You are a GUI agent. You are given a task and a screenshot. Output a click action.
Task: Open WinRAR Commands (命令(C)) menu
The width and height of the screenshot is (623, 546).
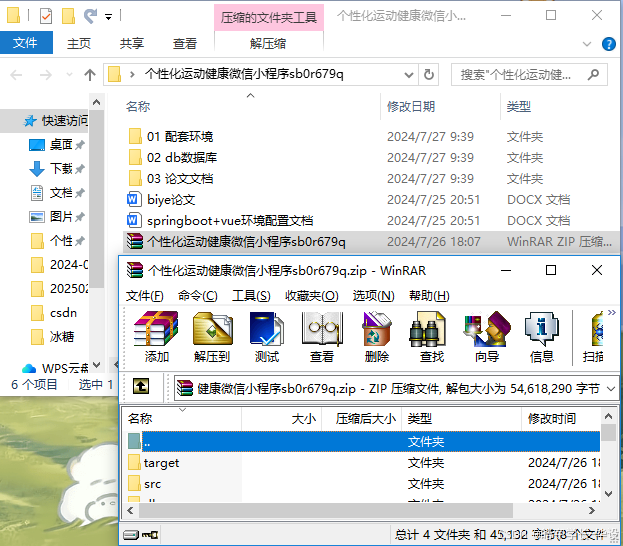pyautogui.click(x=197, y=296)
